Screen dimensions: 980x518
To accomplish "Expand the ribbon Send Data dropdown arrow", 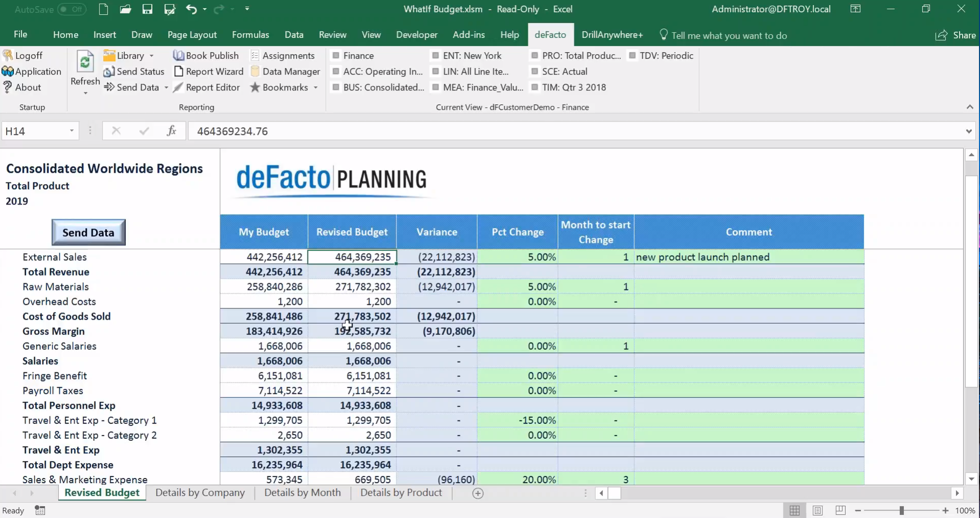I will coord(166,88).
